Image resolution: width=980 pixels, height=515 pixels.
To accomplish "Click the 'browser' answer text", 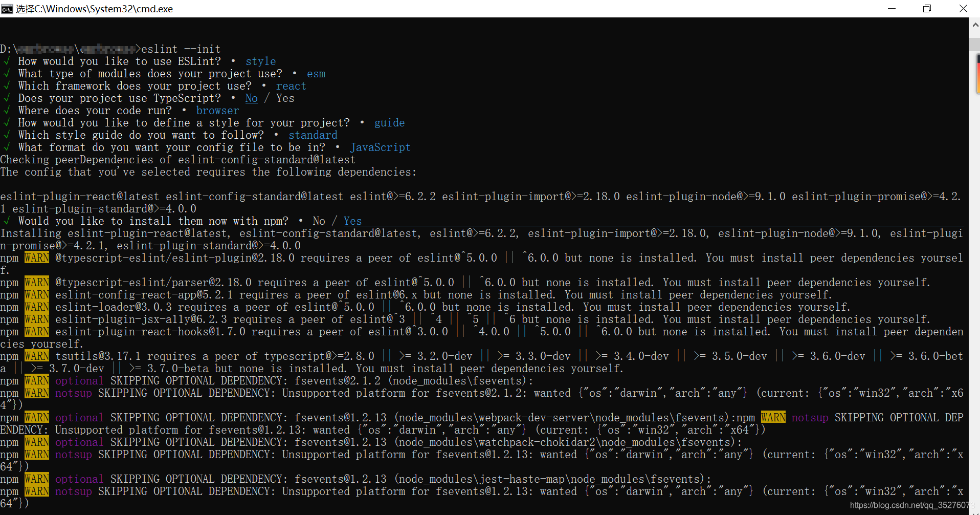I will click(218, 111).
